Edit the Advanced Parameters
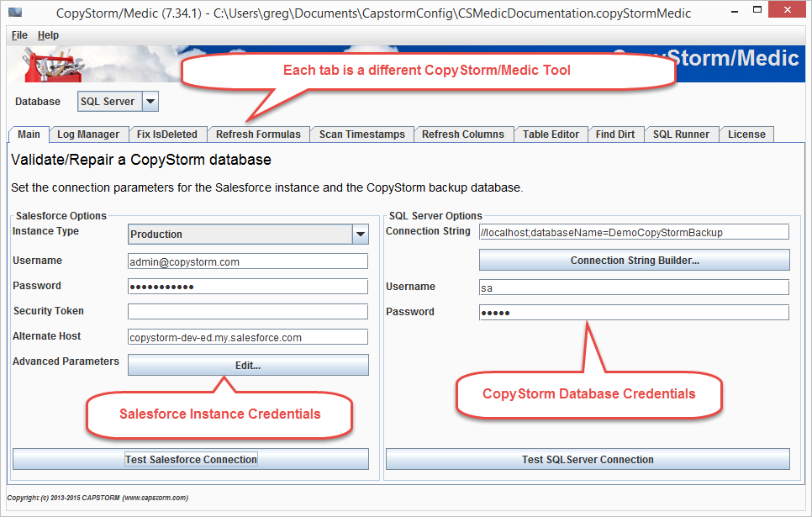812x517 pixels. click(x=248, y=366)
